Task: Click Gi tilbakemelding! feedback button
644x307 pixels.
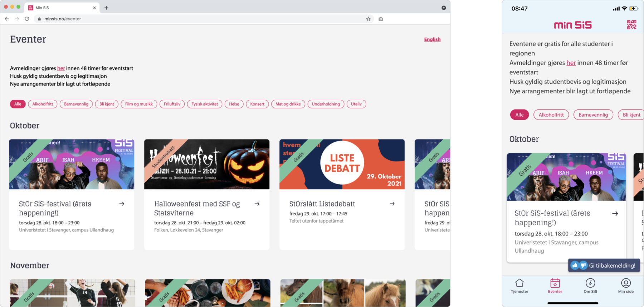Action: click(604, 265)
